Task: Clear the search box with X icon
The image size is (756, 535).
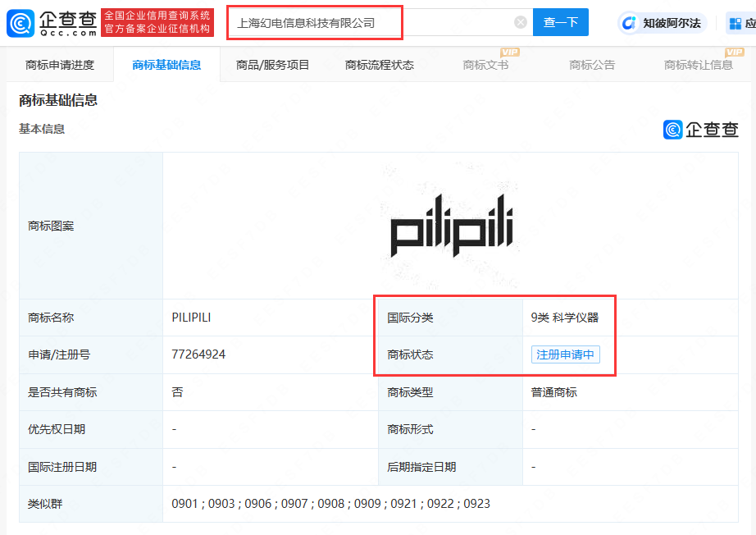Action: [x=520, y=22]
